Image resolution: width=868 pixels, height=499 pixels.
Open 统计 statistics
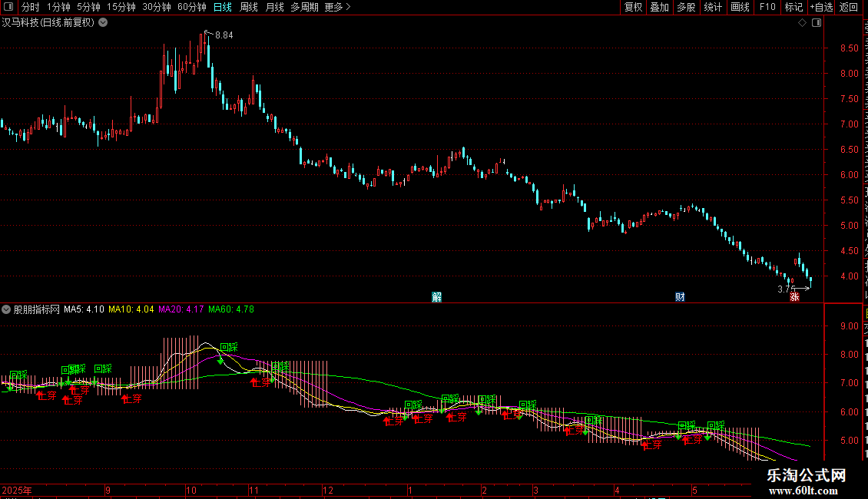(x=713, y=7)
